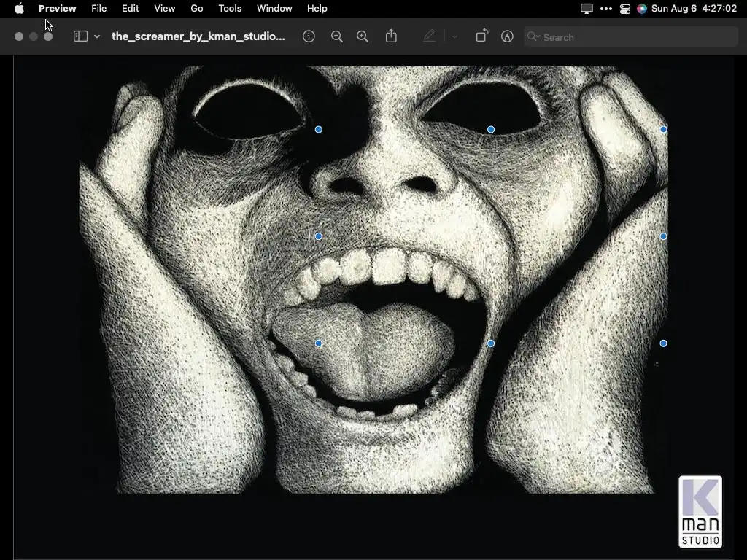
Task: Zoom out of the image
Action: point(337,36)
